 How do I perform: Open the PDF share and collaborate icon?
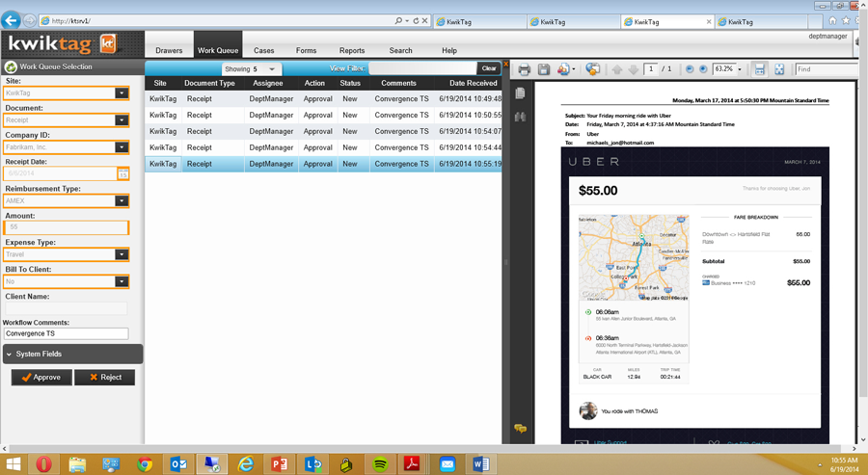click(563, 69)
